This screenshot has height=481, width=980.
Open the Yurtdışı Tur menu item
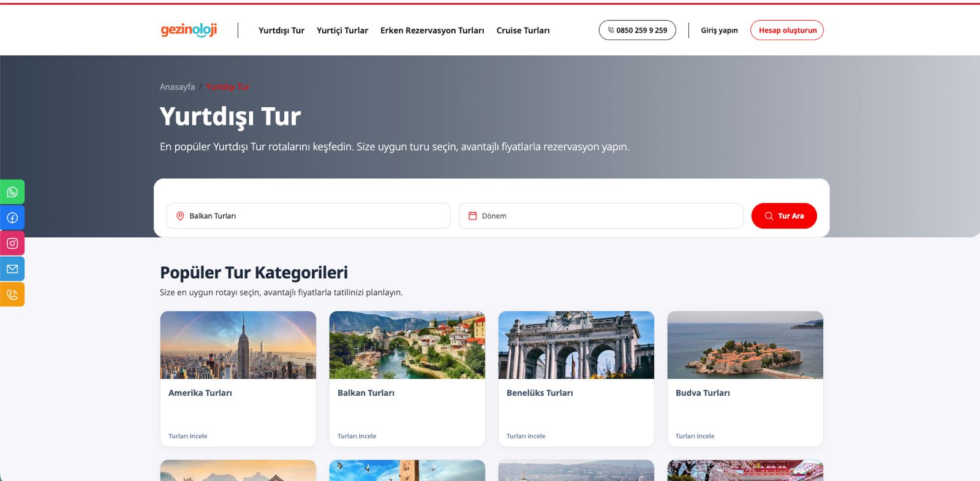(281, 30)
